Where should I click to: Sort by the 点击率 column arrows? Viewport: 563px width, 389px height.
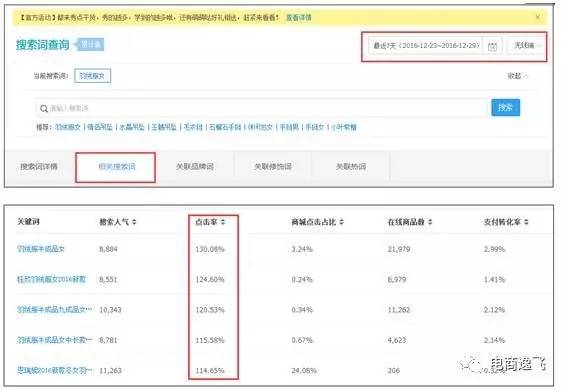click(223, 222)
